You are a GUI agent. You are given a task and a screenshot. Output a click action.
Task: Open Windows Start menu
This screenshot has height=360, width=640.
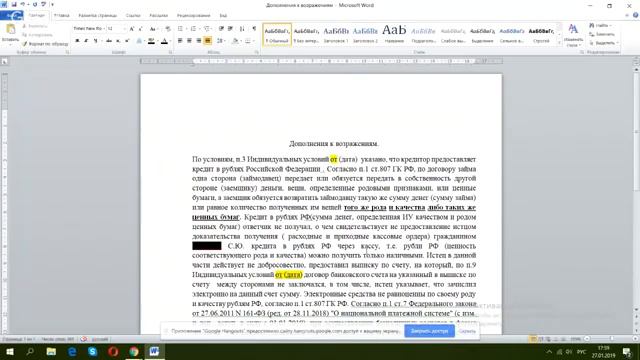[10, 351]
